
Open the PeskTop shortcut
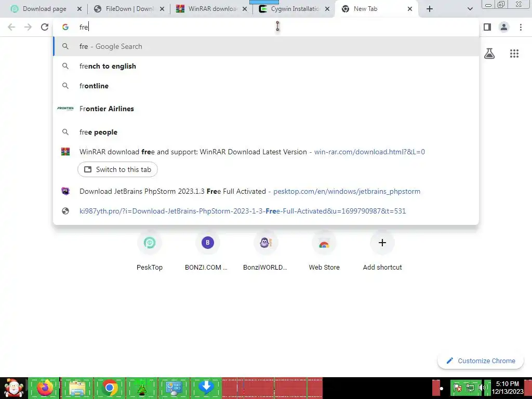click(150, 251)
